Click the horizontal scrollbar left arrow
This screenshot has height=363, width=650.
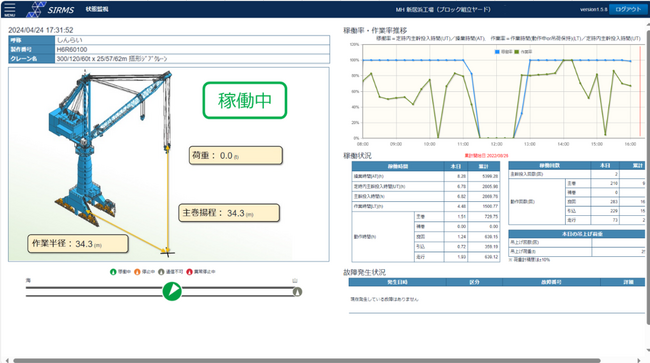point(7,361)
